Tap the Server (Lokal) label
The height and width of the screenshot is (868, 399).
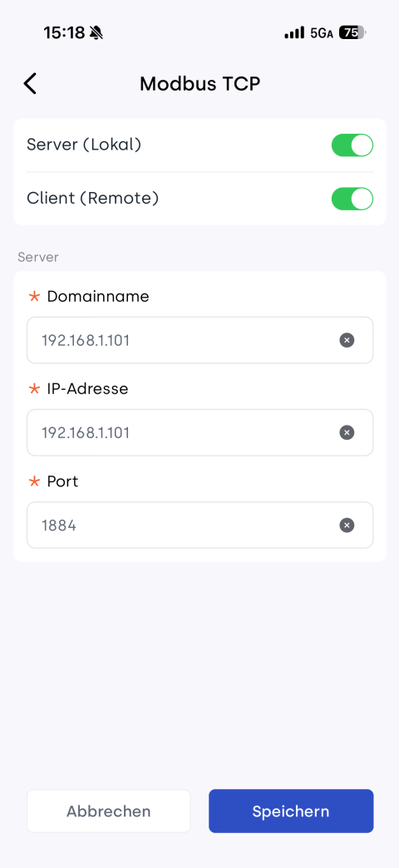(x=84, y=145)
